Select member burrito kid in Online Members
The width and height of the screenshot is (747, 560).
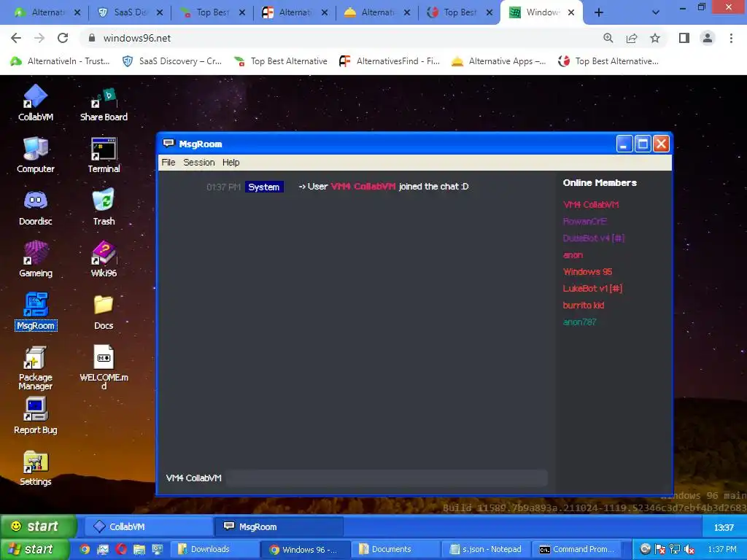pos(583,306)
